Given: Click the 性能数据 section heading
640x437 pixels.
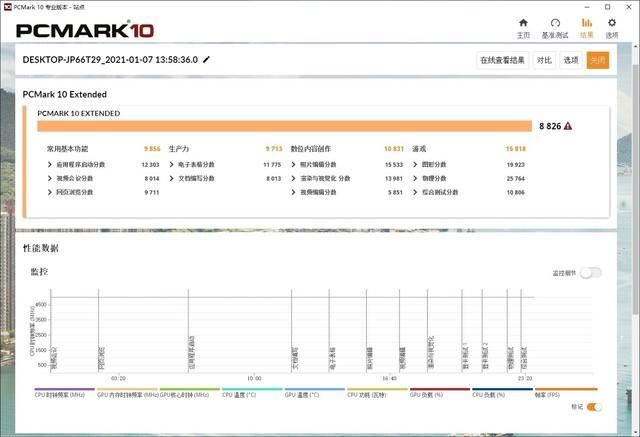Looking at the screenshot, I should pyautogui.click(x=40, y=248).
